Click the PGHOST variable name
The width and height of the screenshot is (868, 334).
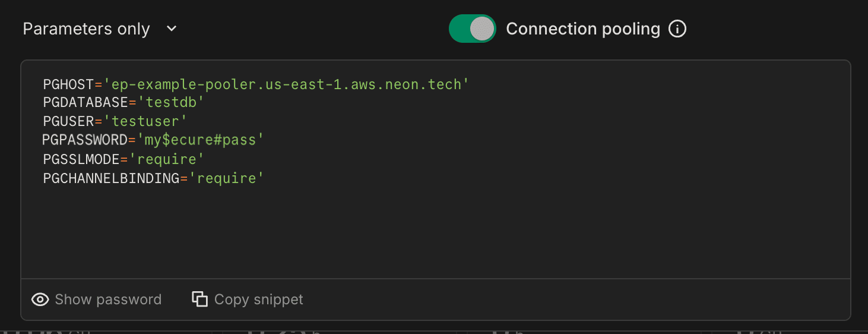(68, 84)
